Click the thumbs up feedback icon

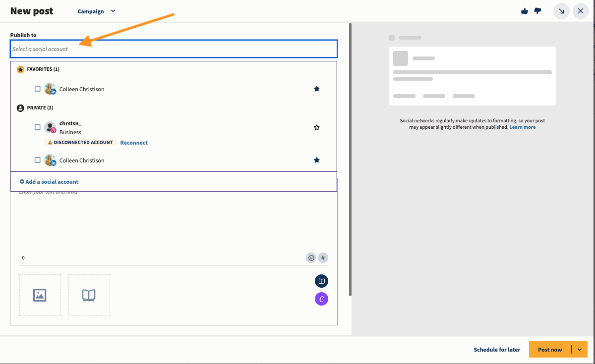pyautogui.click(x=525, y=11)
